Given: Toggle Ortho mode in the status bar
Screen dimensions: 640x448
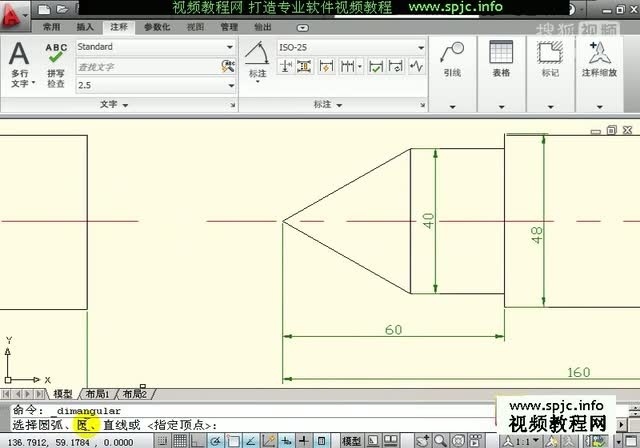Looking at the screenshot, I should [198, 441].
